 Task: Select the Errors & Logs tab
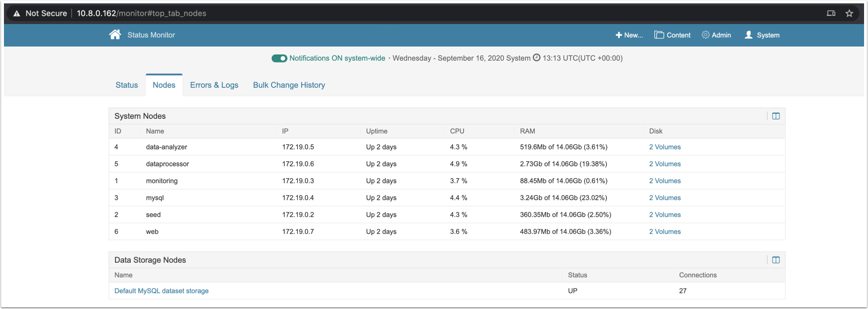(x=214, y=85)
